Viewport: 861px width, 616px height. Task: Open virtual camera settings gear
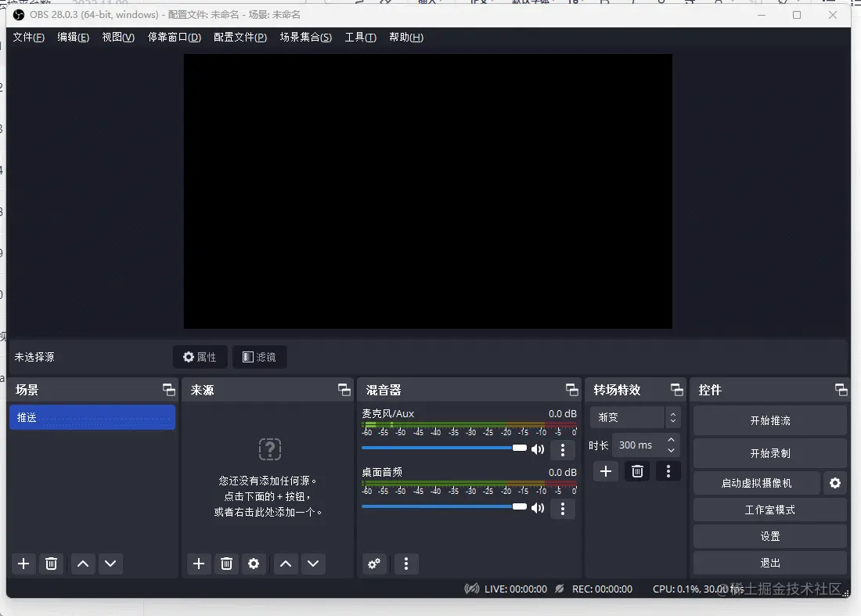835,483
